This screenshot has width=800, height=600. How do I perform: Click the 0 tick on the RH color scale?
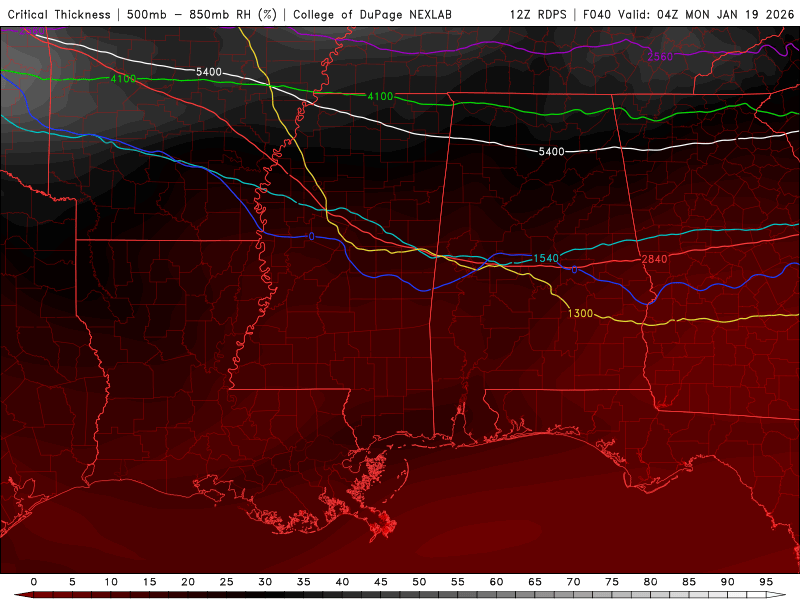click(x=34, y=582)
